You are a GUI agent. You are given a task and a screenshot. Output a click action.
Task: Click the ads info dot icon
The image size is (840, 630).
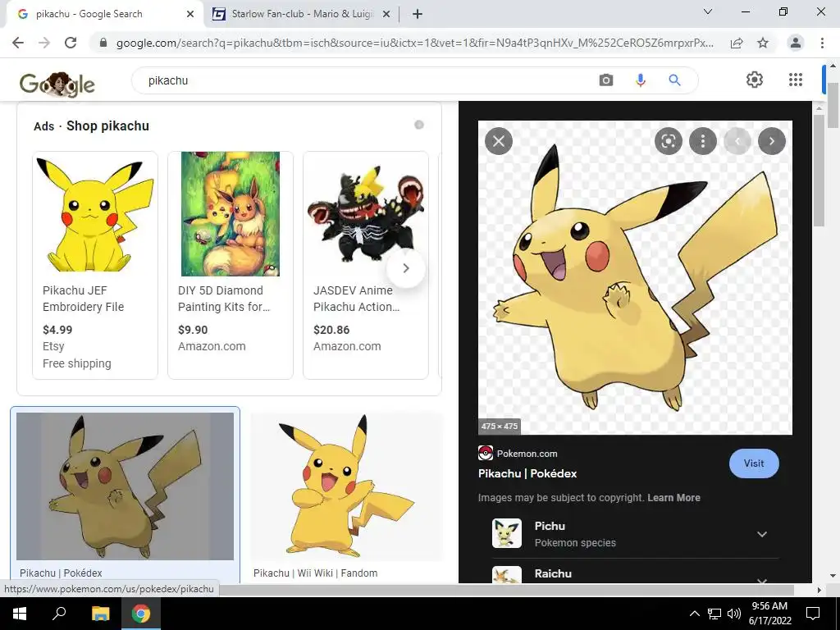[x=419, y=125]
